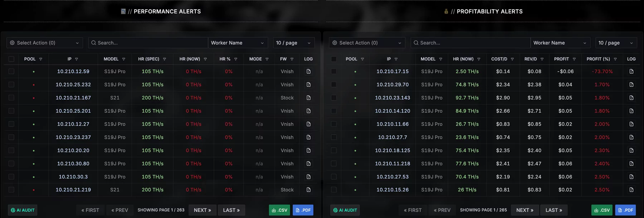Open log file for 10.210.17.15
The width and height of the screenshot is (644, 218).
(x=631, y=71)
